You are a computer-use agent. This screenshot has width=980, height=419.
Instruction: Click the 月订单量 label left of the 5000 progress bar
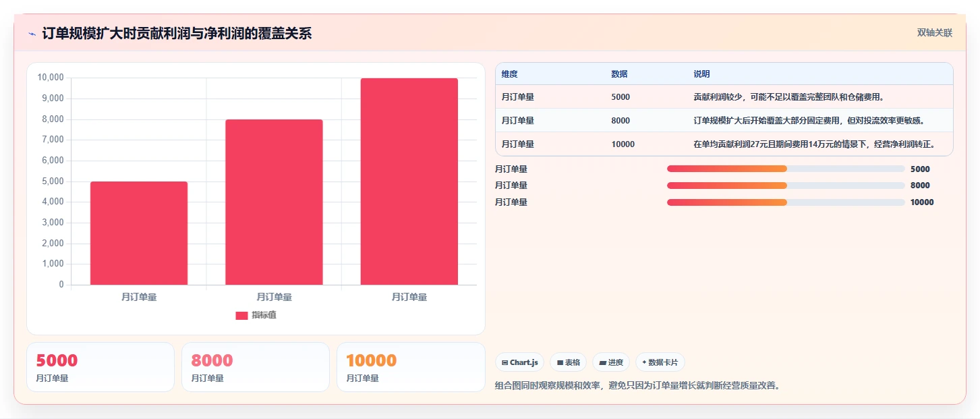(x=511, y=169)
